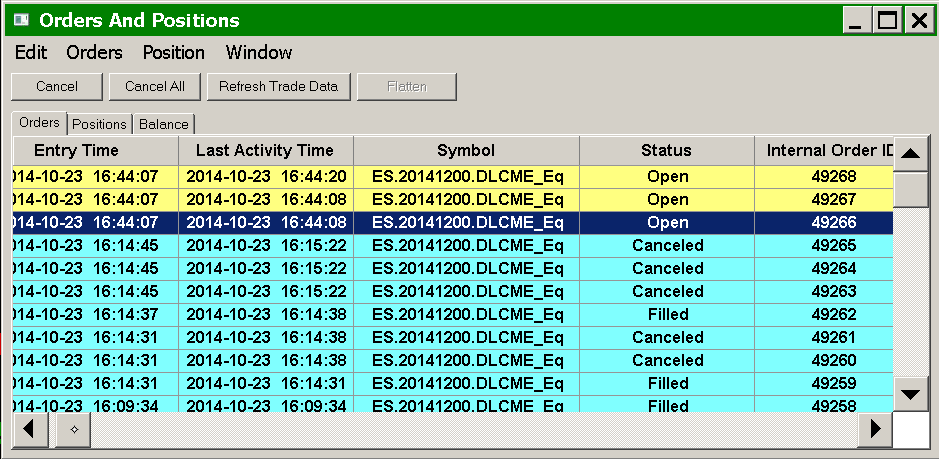Click Filled status of order 49262
The width and height of the screenshot is (939, 459).
pos(668,315)
